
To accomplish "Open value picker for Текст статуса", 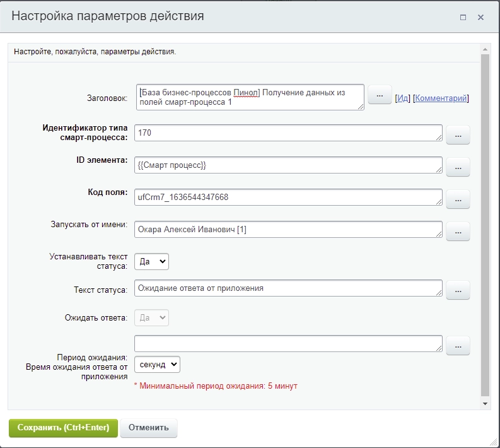I will coord(458,290).
